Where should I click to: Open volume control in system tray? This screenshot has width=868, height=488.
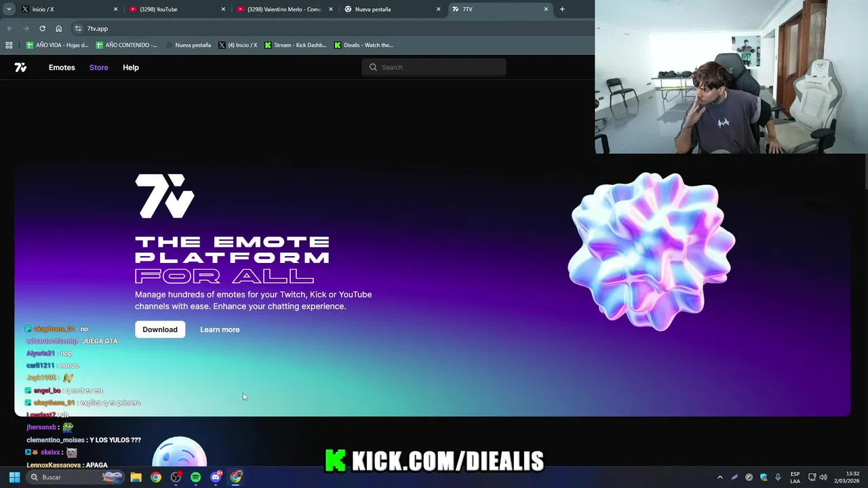click(x=823, y=477)
